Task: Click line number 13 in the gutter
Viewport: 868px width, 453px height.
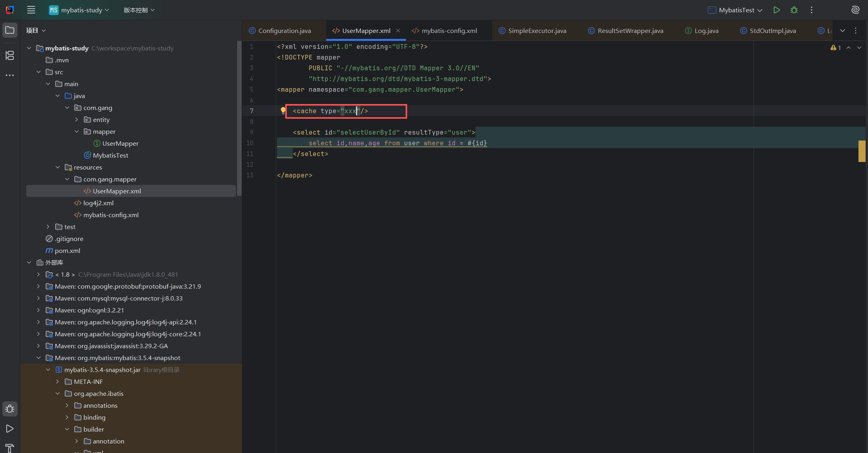Action: point(250,175)
